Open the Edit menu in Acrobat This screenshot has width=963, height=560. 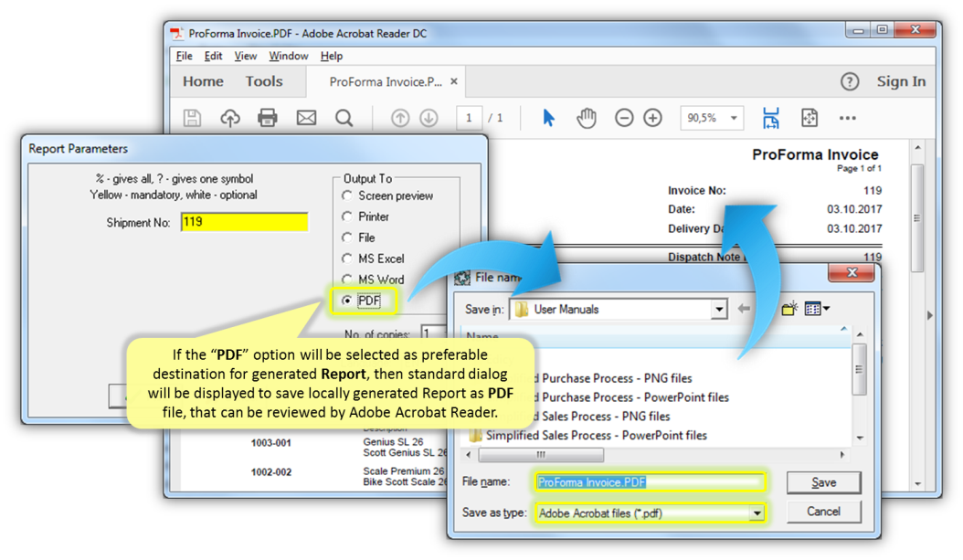(213, 56)
